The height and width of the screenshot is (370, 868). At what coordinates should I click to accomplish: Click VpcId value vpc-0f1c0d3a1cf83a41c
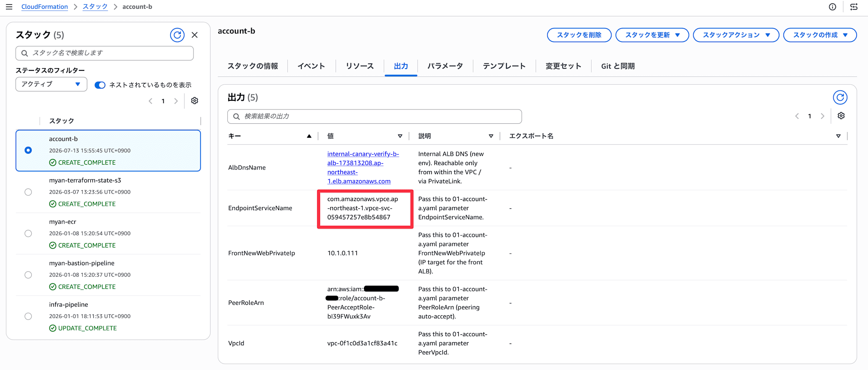coord(362,343)
